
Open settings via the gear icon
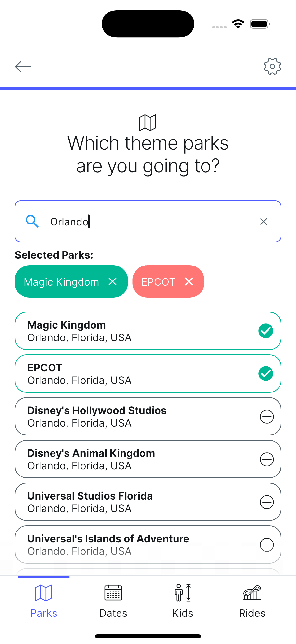click(x=272, y=67)
